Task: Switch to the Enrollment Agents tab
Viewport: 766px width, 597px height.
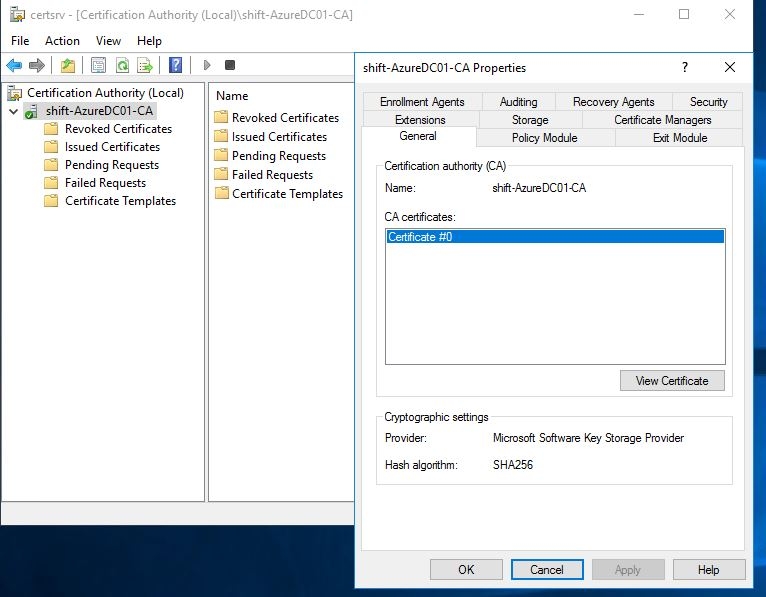Action: coord(422,102)
